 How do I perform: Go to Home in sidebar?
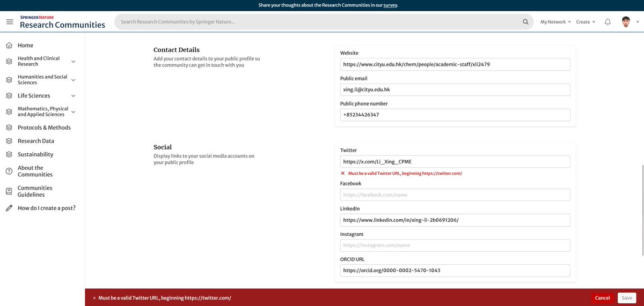25,46
